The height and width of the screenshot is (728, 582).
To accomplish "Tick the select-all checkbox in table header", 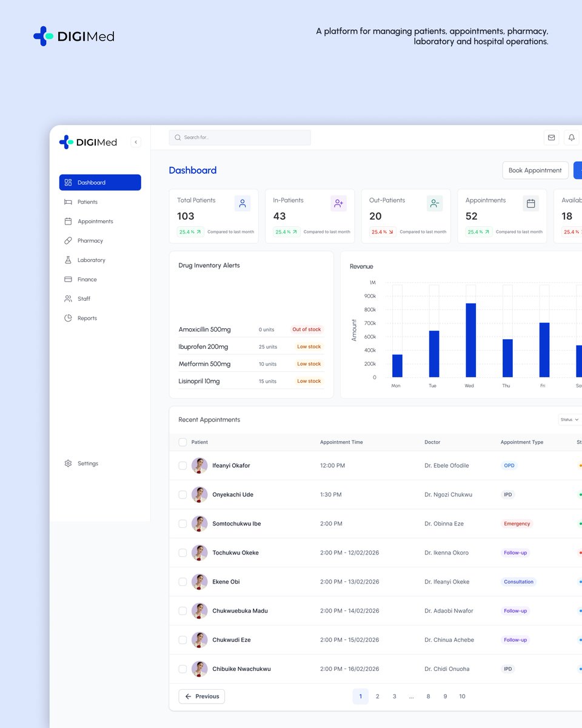I will coord(182,442).
